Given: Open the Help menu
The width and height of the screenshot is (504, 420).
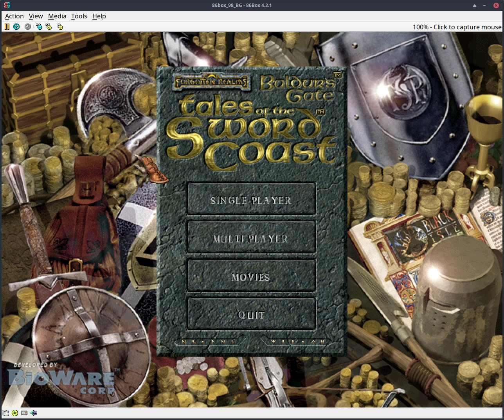Looking at the screenshot, I should (x=99, y=16).
